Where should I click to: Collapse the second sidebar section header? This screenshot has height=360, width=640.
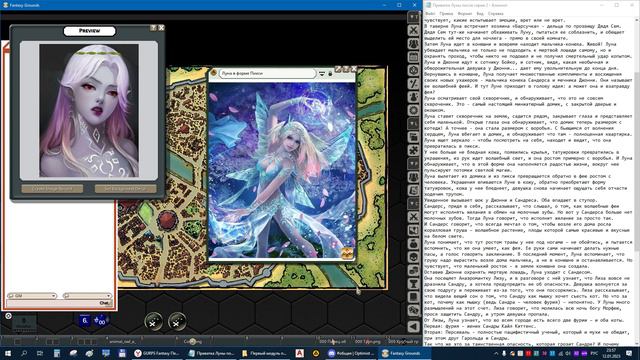pos(413,123)
